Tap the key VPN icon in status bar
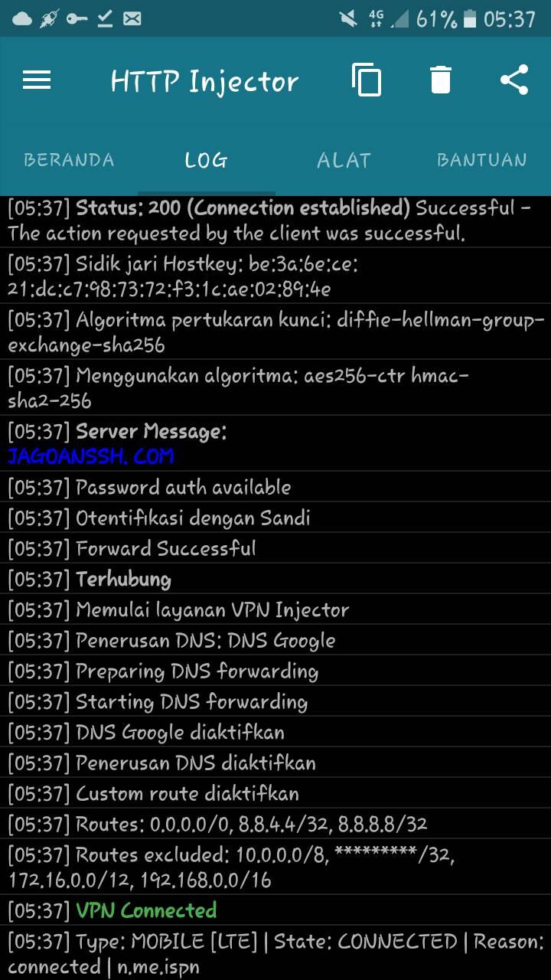Image resolution: width=551 pixels, height=980 pixels. point(77,18)
